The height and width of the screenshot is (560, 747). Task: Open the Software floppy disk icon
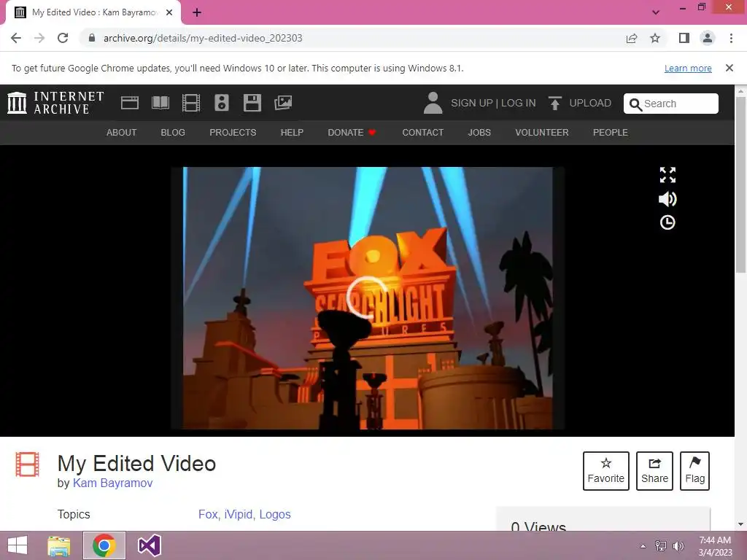click(252, 103)
